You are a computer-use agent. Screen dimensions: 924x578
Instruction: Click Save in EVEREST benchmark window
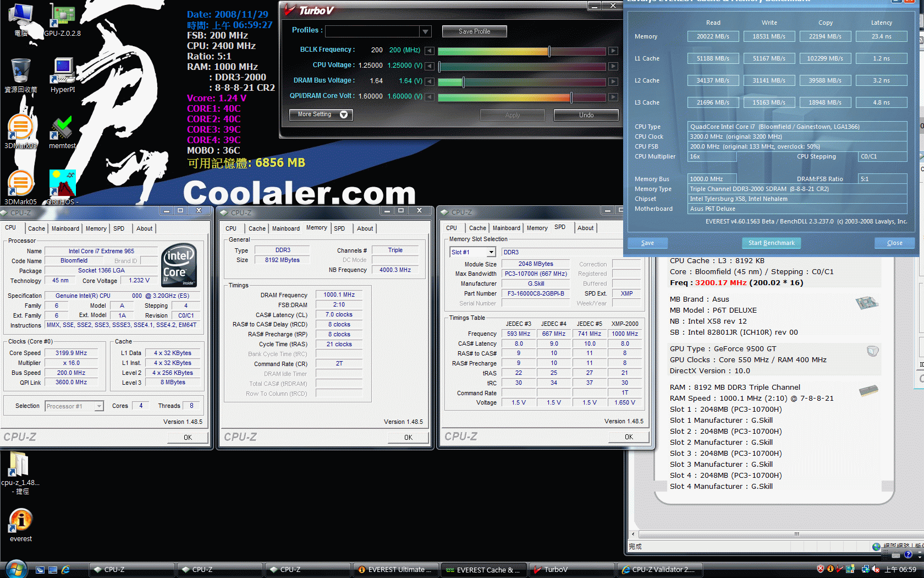pos(647,243)
